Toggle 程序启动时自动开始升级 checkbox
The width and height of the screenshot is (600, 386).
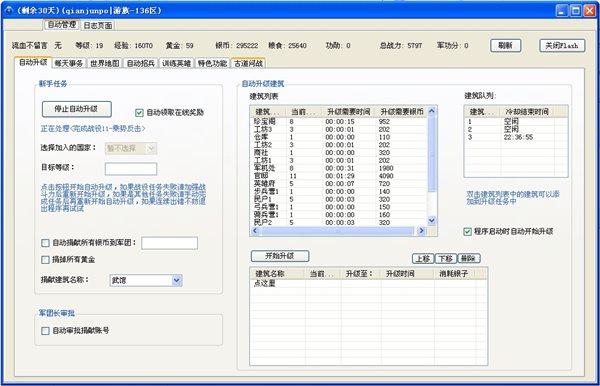click(x=467, y=231)
